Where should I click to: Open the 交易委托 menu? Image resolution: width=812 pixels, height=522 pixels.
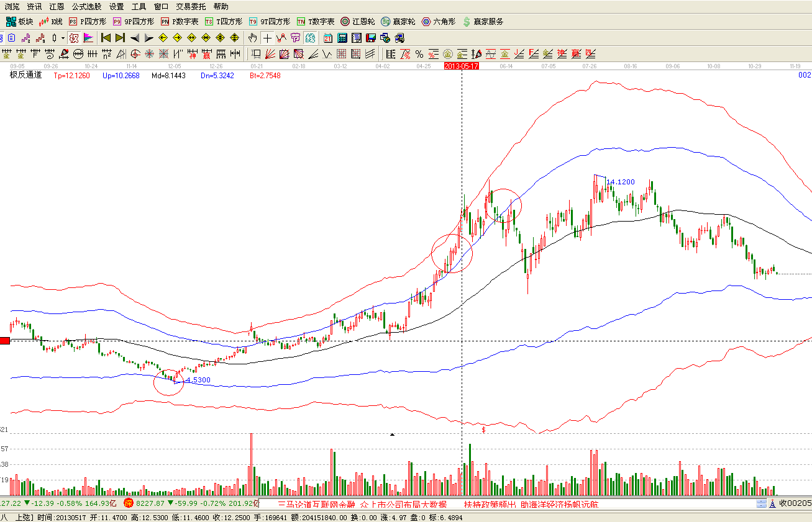pos(191,6)
